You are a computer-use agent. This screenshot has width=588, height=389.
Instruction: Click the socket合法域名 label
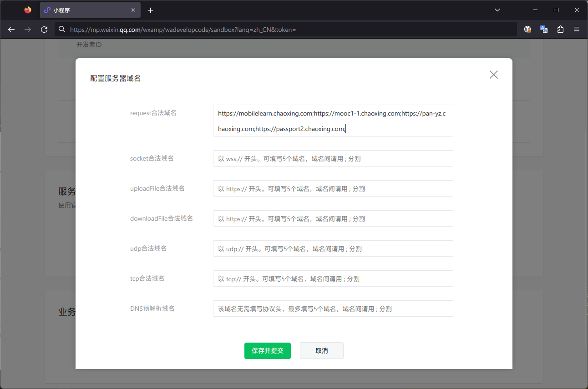point(152,158)
